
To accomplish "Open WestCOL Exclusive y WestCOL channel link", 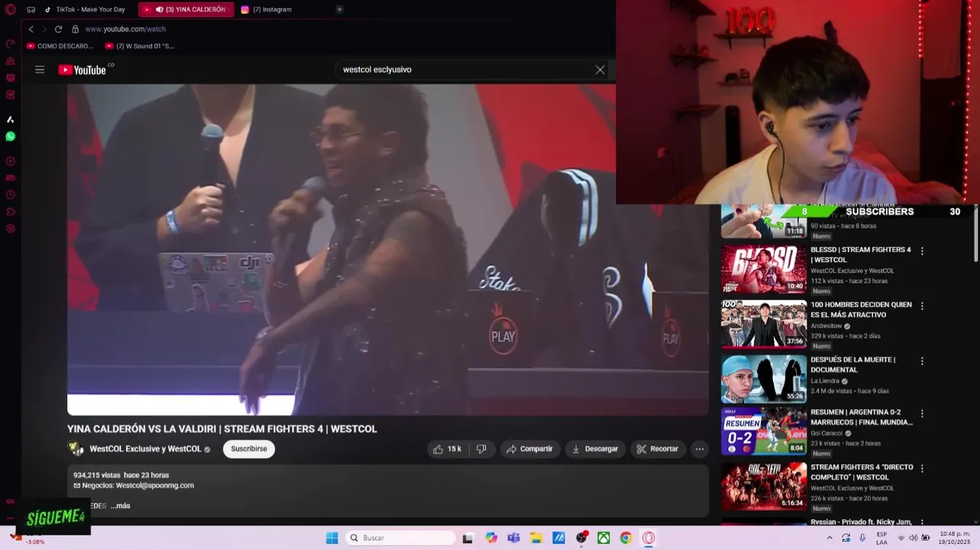I will tap(145, 449).
